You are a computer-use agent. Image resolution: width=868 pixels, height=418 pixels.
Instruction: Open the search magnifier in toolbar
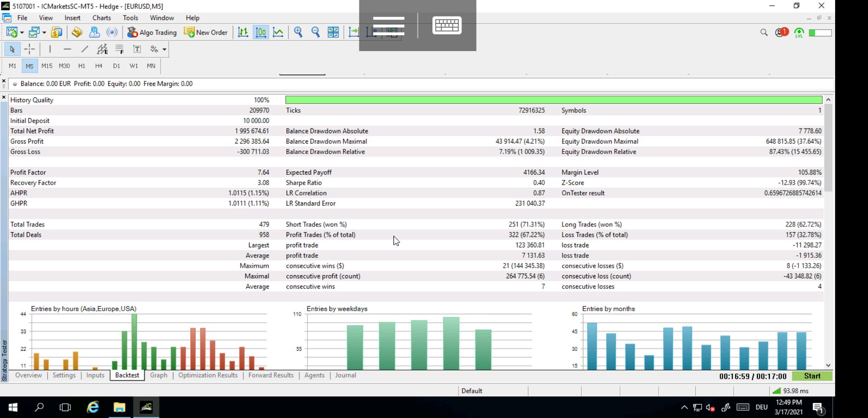click(764, 33)
